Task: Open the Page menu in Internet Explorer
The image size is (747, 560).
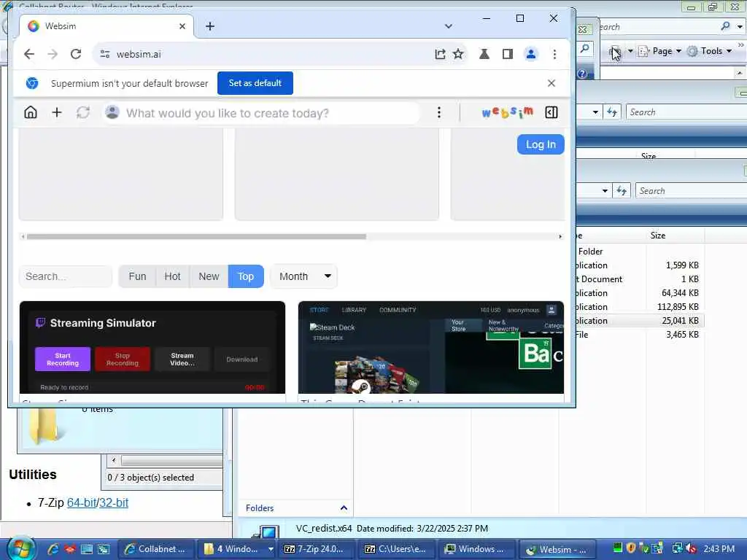Action: [x=661, y=51]
